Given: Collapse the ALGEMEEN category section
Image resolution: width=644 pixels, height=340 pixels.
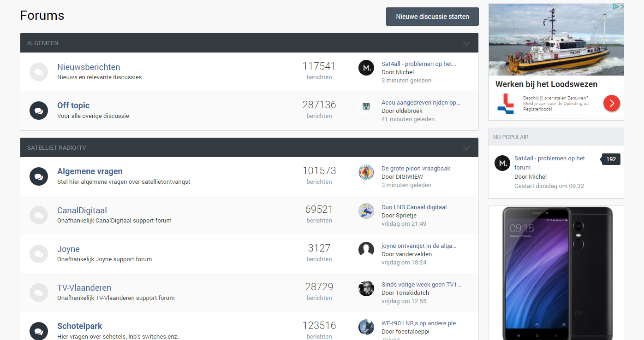Looking at the screenshot, I should (x=466, y=43).
